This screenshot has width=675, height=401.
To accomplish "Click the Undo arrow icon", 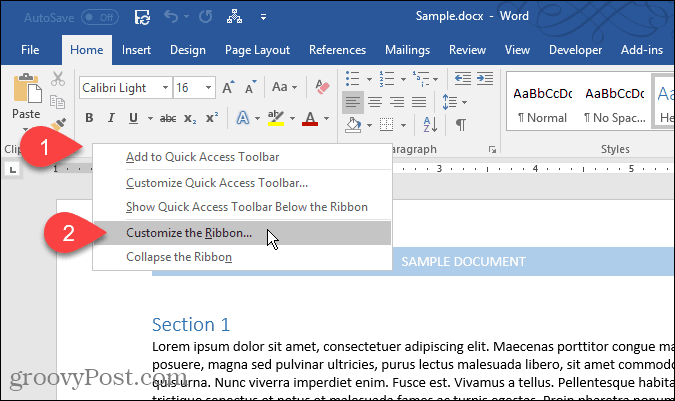I will pos(171,17).
